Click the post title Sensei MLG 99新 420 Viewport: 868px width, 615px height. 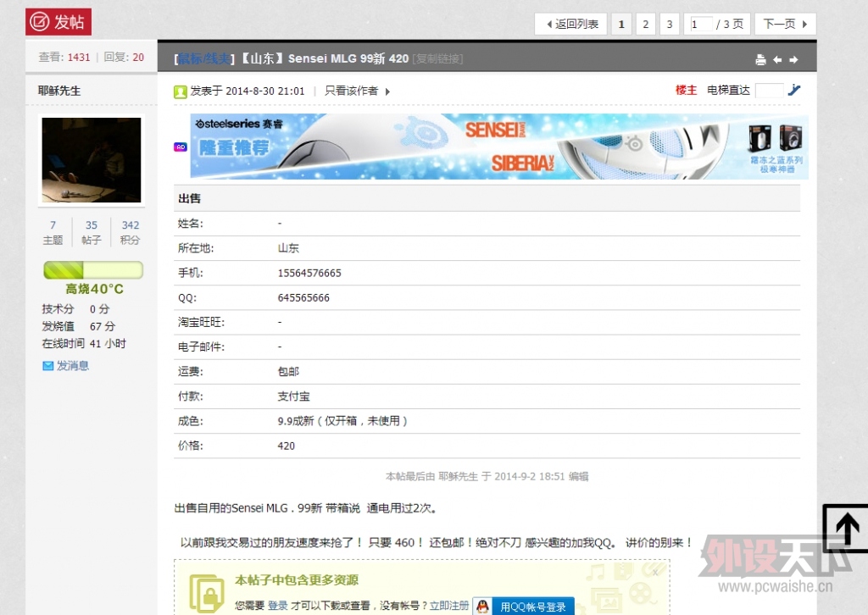point(348,58)
